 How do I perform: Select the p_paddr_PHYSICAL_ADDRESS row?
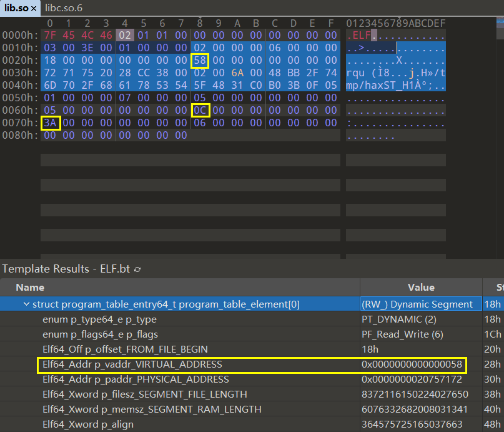(x=136, y=379)
